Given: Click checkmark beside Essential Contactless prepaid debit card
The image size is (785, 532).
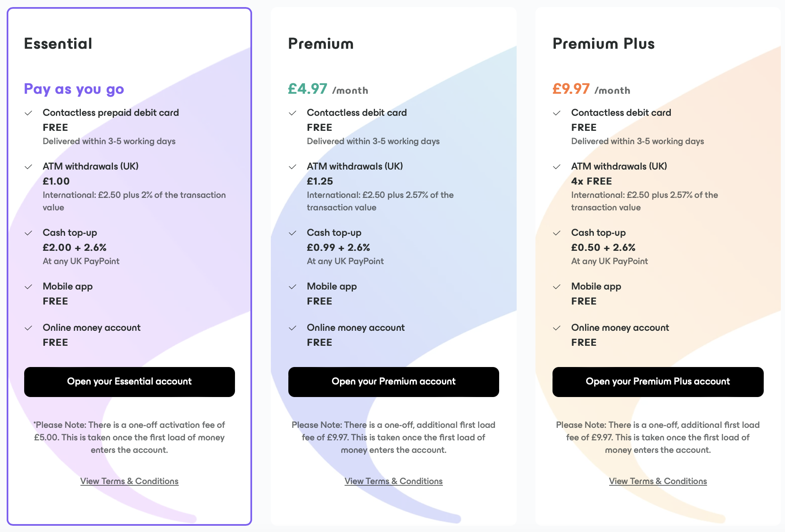Looking at the screenshot, I should (x=28, y=113).
